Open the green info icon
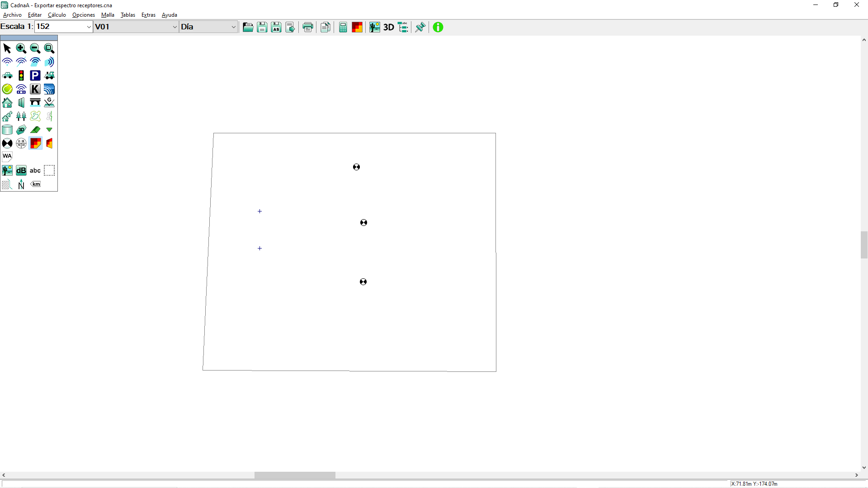 [x=438, y=27]
